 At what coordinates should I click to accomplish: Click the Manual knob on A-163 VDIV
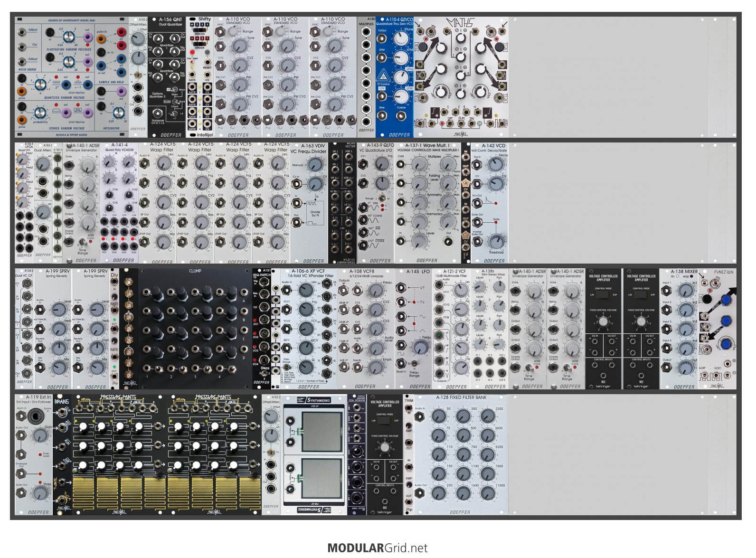pos(315,166)
